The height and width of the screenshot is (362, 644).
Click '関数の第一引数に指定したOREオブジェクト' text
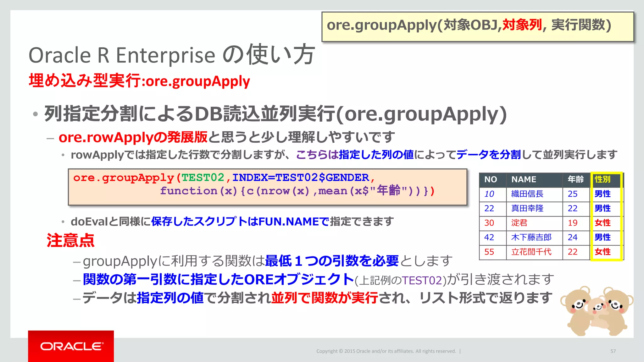pyautogui.click(x=219, y=279)
